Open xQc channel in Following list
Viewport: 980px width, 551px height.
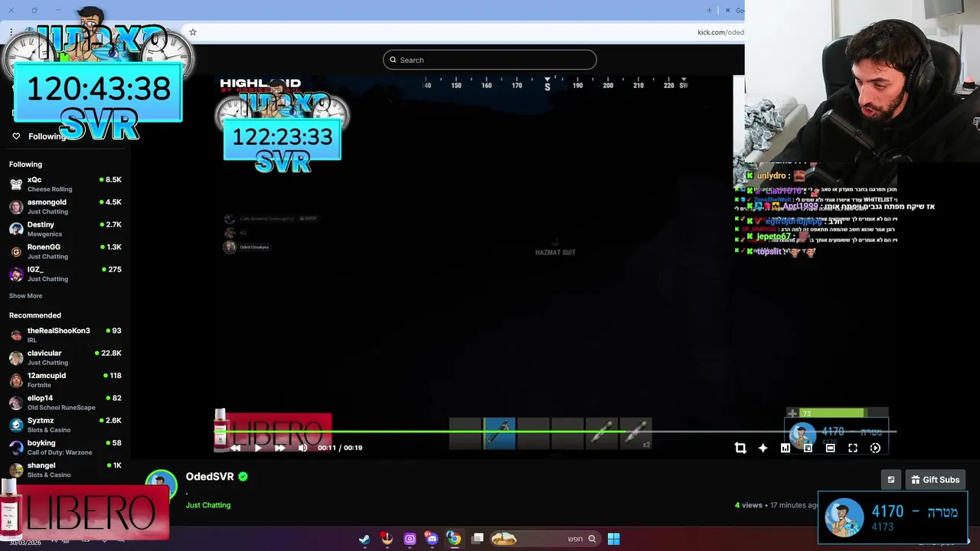point(65,184)
